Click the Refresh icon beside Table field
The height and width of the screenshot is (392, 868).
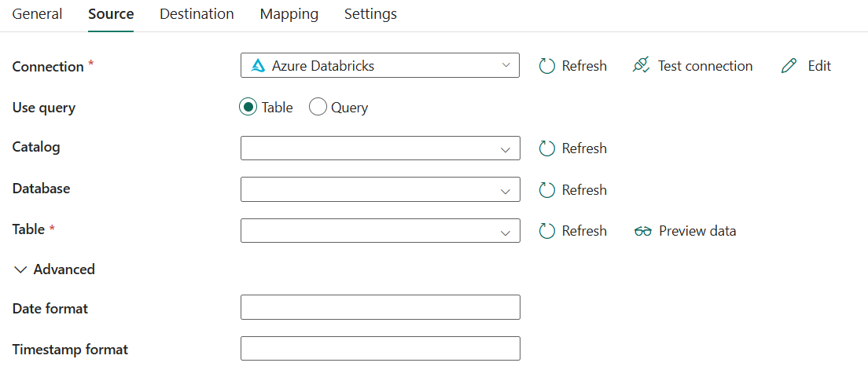[x=547, y=230]
